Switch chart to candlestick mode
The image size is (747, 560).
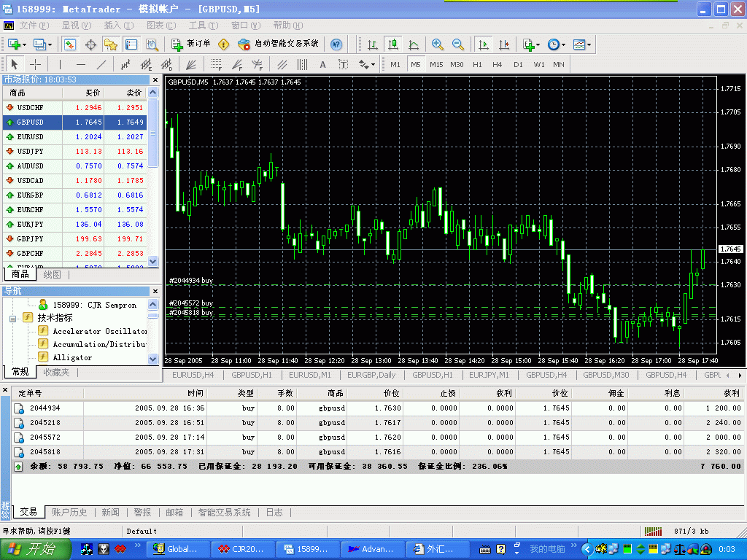[x=393, y=44]
